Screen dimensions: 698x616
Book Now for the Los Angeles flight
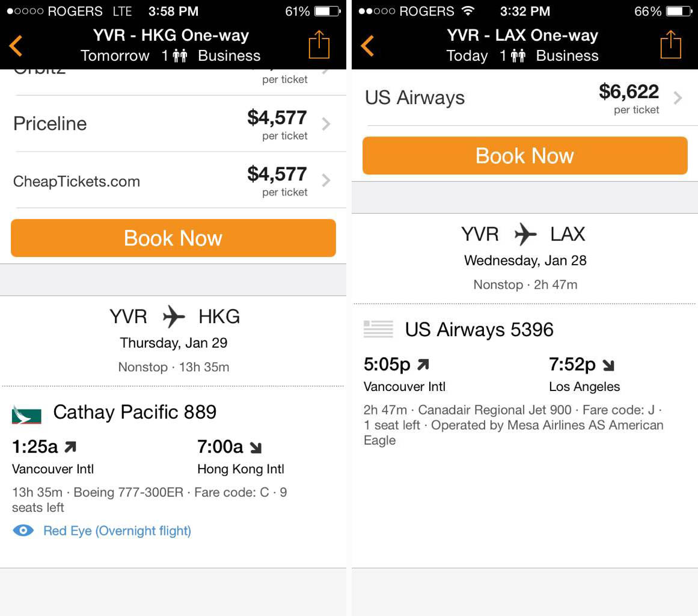click(525, 155)
